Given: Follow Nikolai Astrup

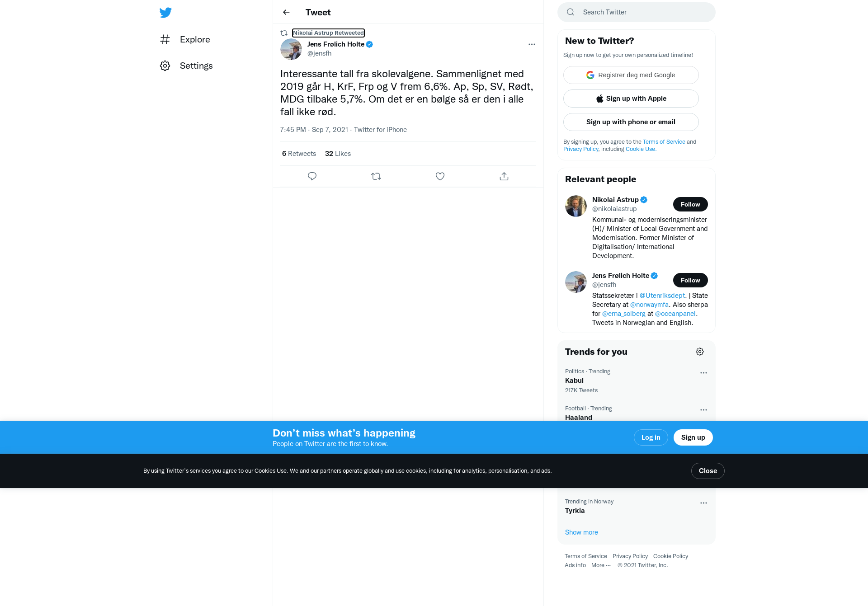Looking at the screenshot, I should pyautogui.click(x=690, y=204).
